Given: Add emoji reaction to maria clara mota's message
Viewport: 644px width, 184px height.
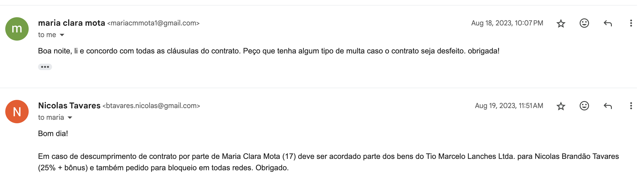Looking at the screenshot, I should [x=584, y=23].
